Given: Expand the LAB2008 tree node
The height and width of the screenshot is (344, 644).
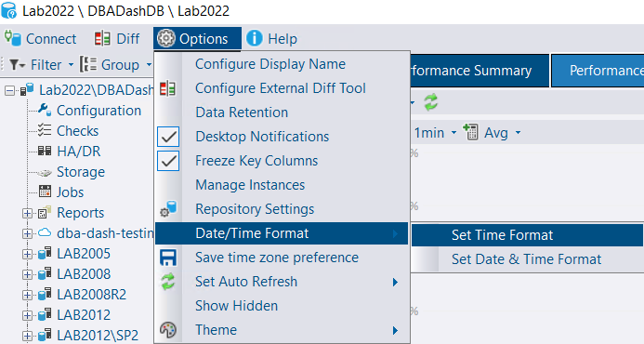Looking at the screenshot, I should click(27, 274).
